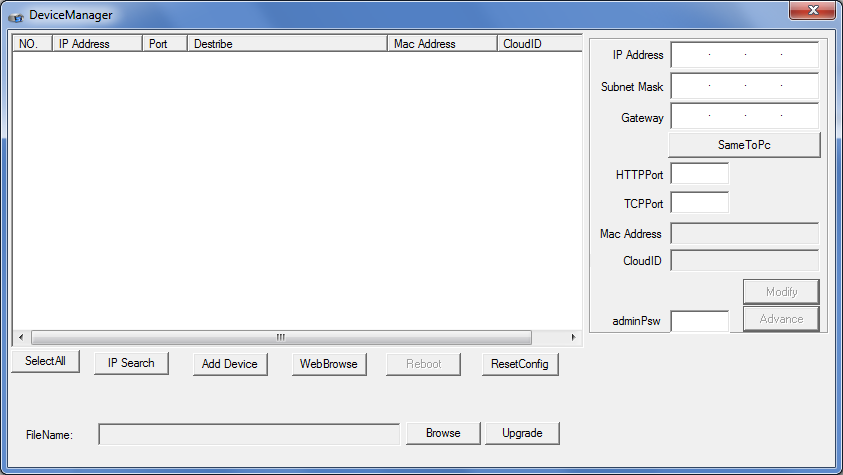Browse for a firmware file
The width and height of the screenshot is (843, 475).
pos(443,433)
